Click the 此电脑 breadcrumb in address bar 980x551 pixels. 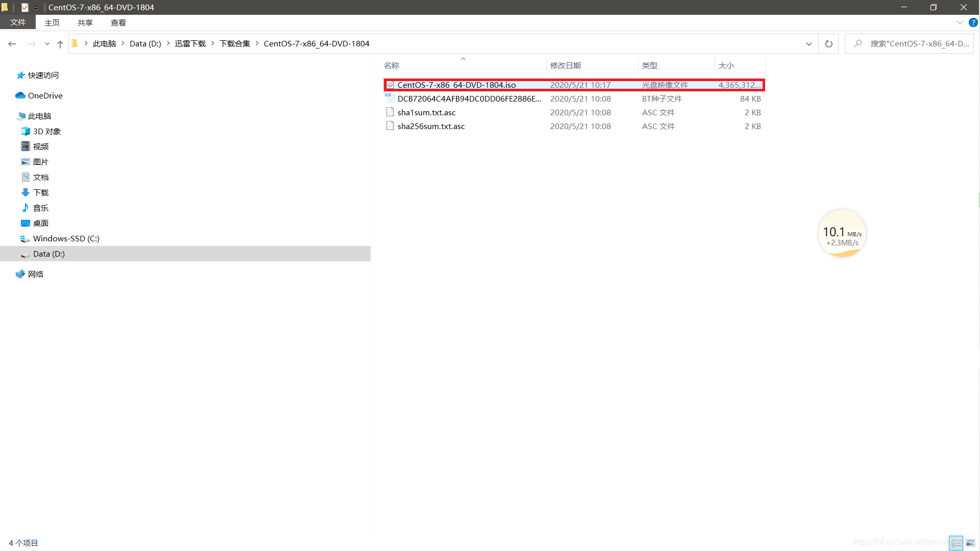coord(104,44)
